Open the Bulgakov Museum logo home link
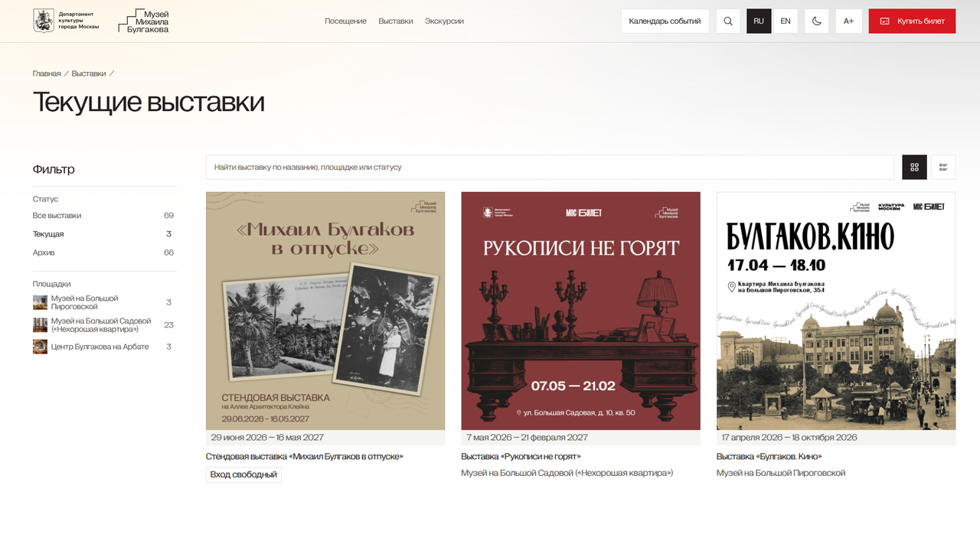This screenshot has height=554, width=980. pyautogui.click(x=143, y=21)
